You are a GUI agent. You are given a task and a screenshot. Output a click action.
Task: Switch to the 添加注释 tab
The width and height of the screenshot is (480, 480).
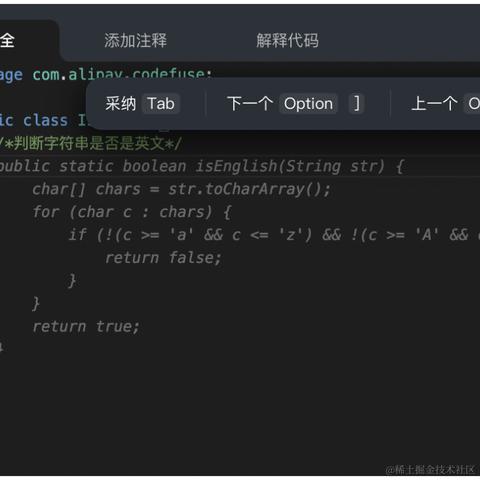click(x=135, y=41)
